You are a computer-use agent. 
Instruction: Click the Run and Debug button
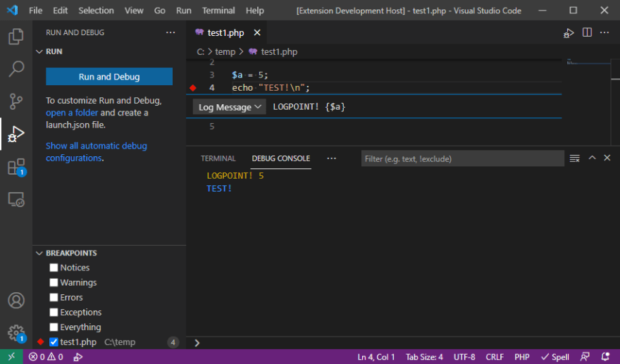coord(109,77)
